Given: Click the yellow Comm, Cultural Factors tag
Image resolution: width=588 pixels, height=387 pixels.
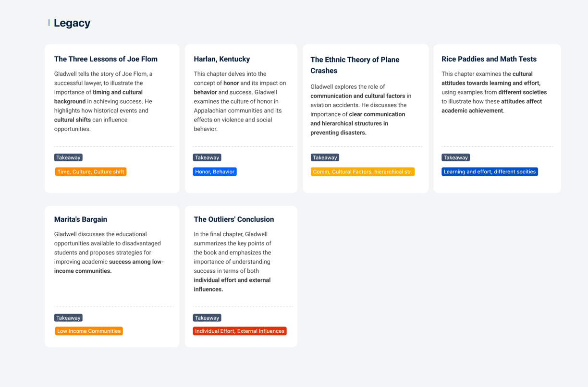Looking at the screenshot, I should click(363, 171).
